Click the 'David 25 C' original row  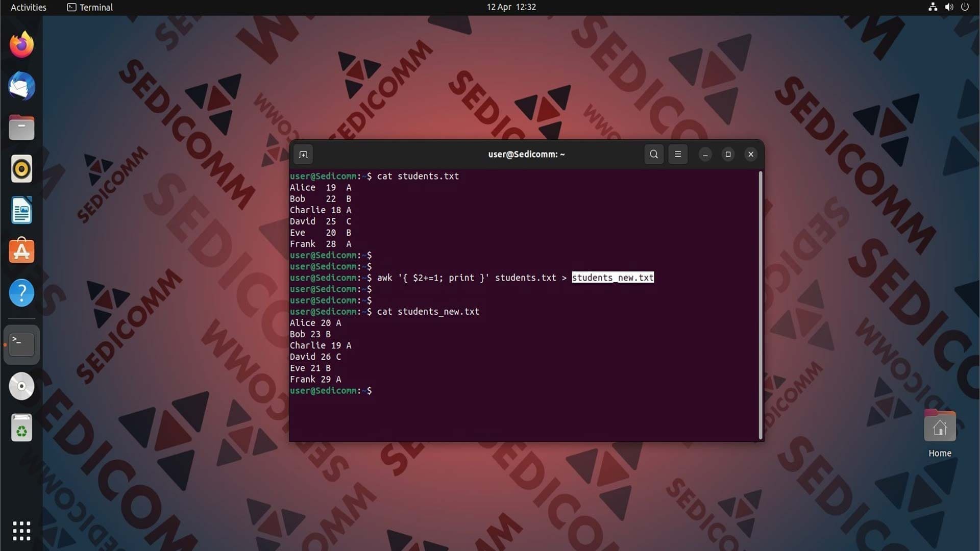(x=321, y=221)
